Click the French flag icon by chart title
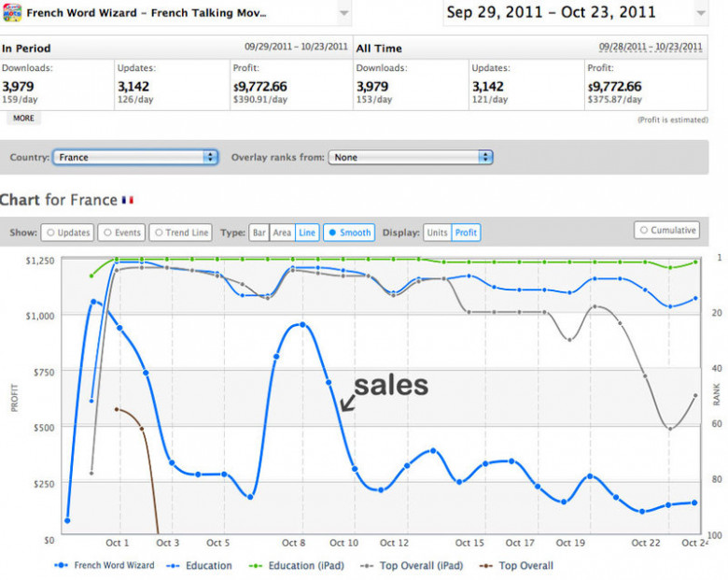This screenshot has height=580, width=728. 128,200
